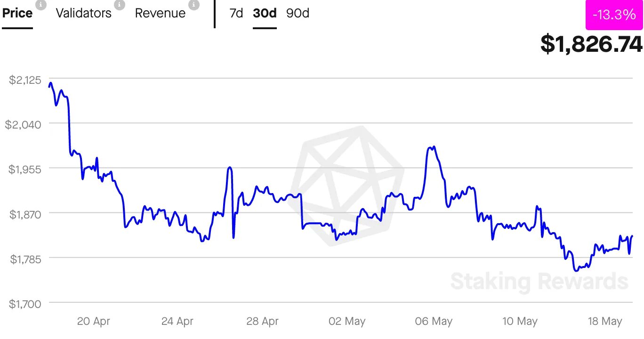The width and height of the screenshot is (644, 339).
Task: Click the 06 May date label
Action: [434, 322]
